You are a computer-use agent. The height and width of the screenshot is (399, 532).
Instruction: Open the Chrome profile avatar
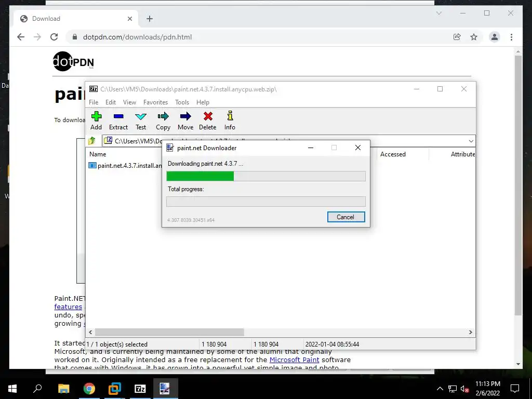(495, 37)
